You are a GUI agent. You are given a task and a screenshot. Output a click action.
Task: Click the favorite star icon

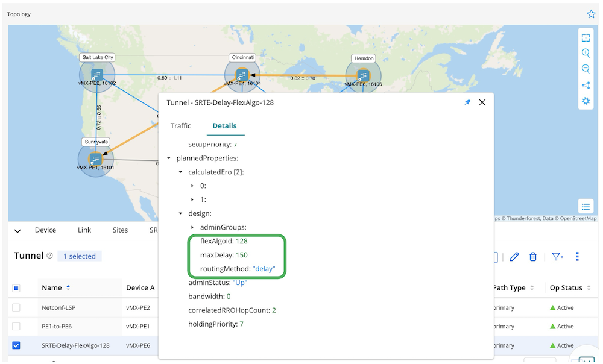click(591, 14)
